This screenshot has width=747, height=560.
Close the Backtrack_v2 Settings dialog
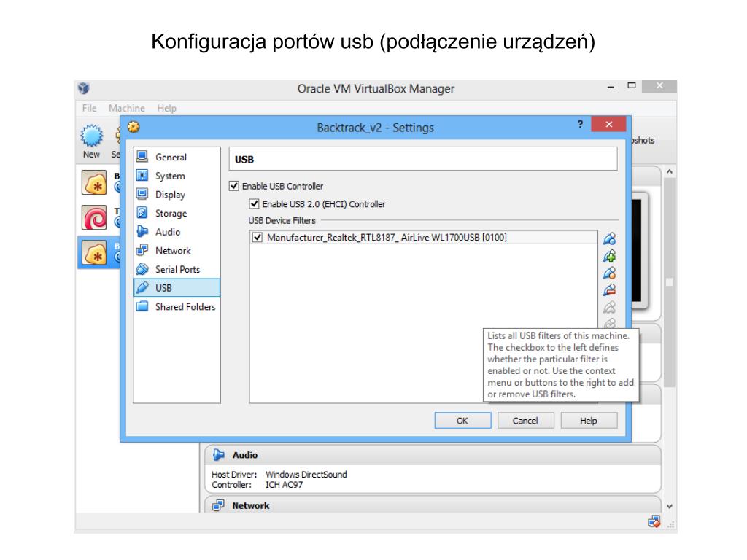click(x=609, y=124)
